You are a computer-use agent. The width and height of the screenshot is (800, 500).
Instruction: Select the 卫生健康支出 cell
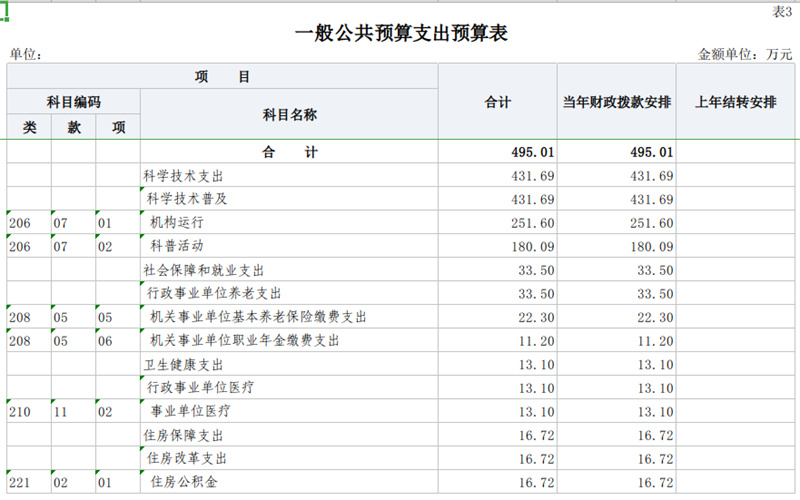pos(289,364)
